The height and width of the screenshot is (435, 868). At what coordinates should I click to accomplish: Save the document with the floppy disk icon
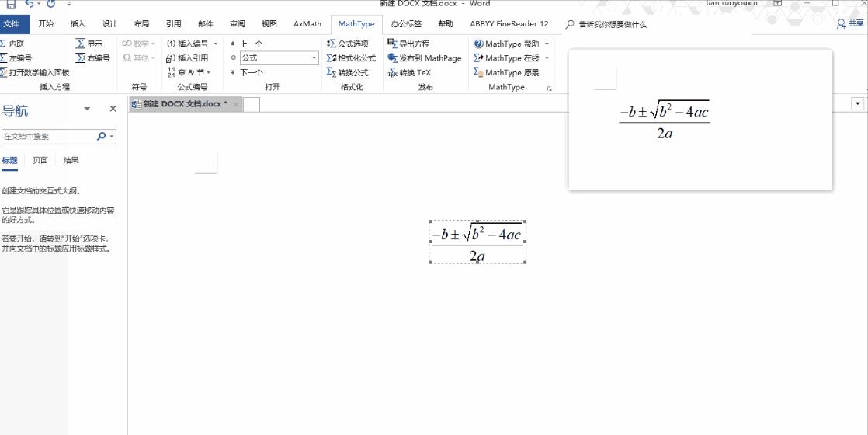click(x=11, y=4)
